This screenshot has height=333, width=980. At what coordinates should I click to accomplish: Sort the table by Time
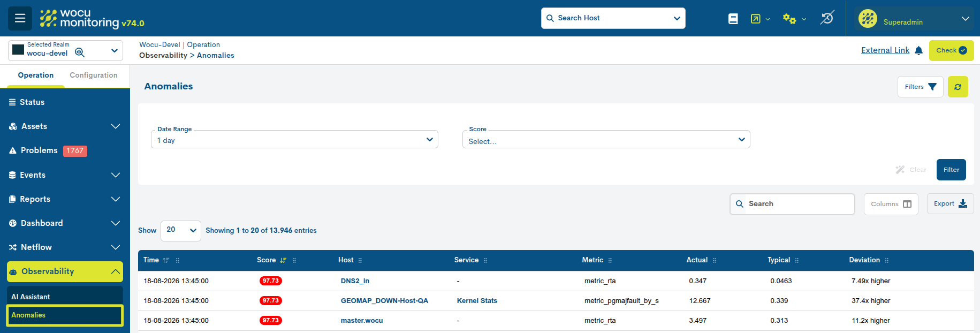(166, 260)
